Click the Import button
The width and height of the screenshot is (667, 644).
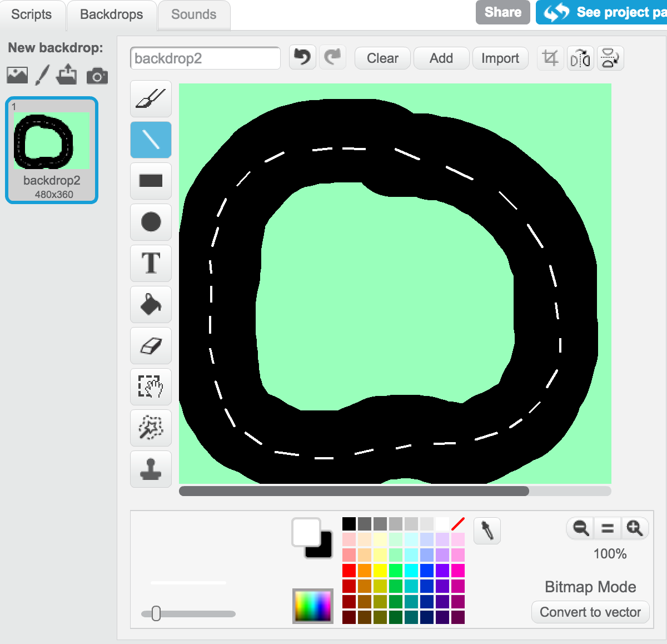500,58
